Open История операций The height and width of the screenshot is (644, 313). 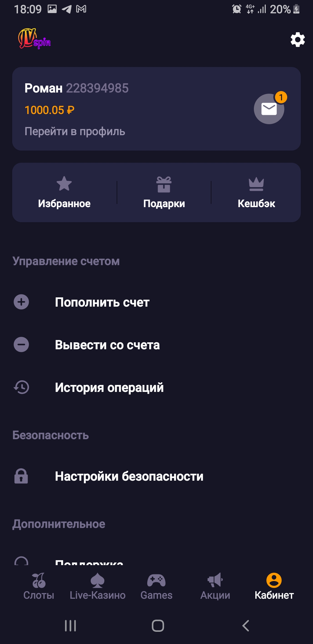(109, 388)
